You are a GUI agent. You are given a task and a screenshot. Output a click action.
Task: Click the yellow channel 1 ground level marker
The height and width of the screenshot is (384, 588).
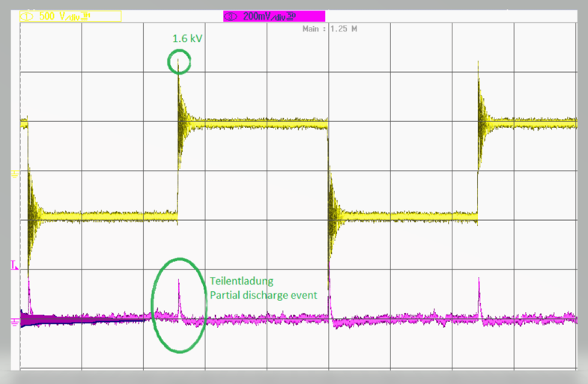15,174
